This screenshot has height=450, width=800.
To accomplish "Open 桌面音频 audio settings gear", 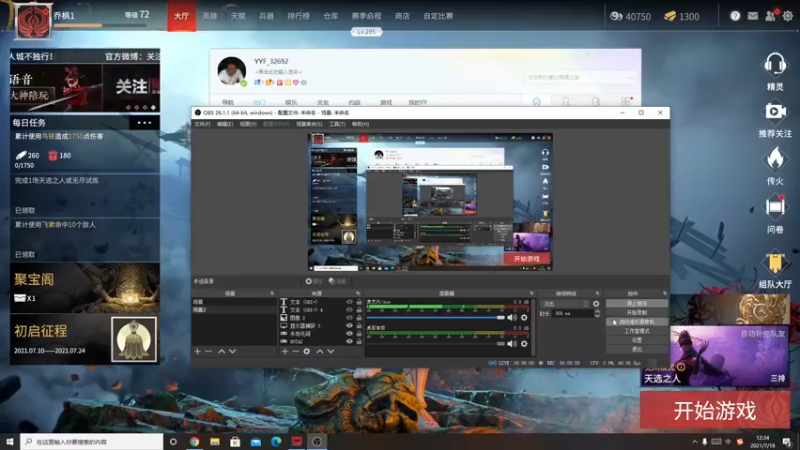I will pyautogui.click(x=524, y=344).
